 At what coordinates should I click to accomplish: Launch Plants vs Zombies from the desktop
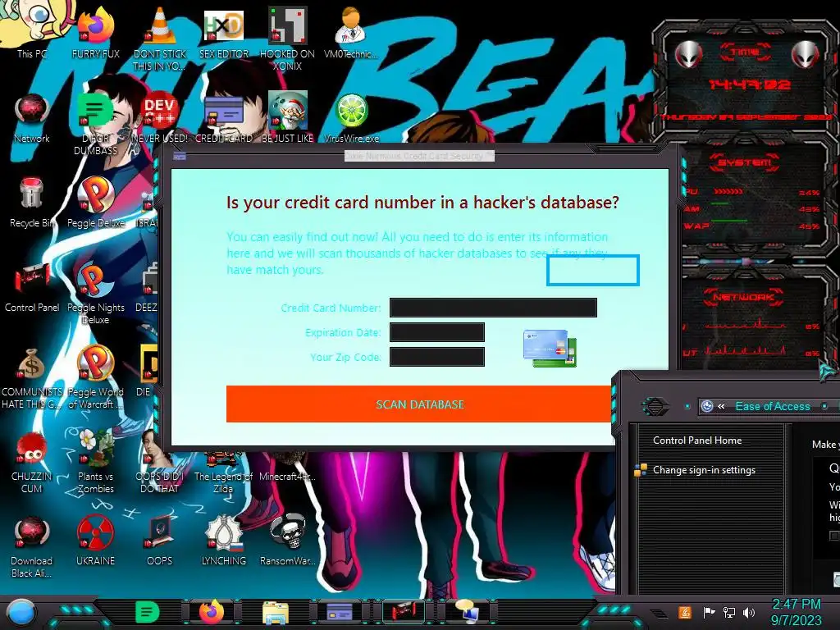pyautogui.click(x=96, y=462)
